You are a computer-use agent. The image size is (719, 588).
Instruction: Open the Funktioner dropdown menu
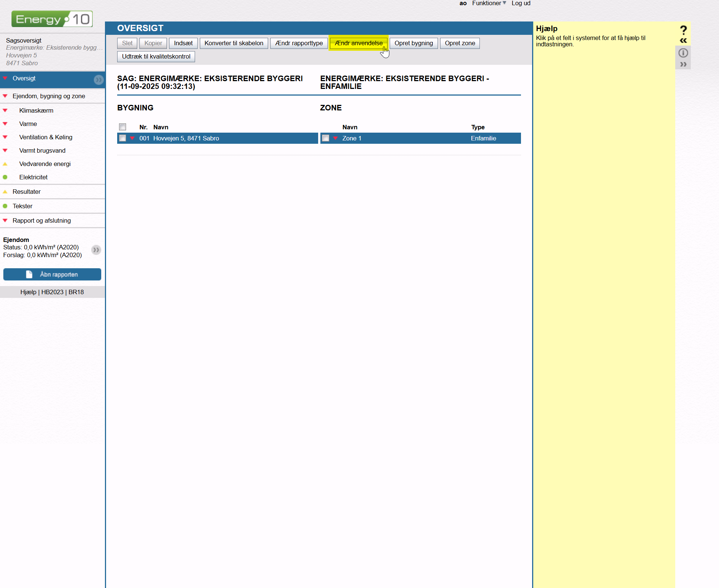[x=489, y=3]
